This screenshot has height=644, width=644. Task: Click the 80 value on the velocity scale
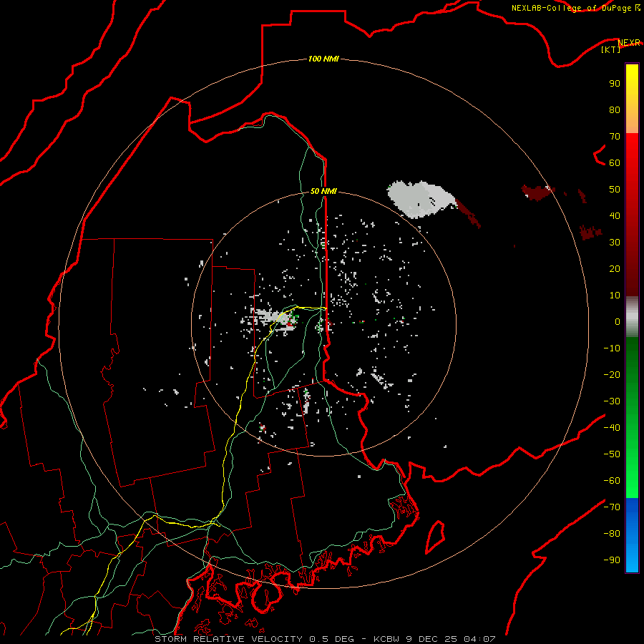[x=615, y=110]
